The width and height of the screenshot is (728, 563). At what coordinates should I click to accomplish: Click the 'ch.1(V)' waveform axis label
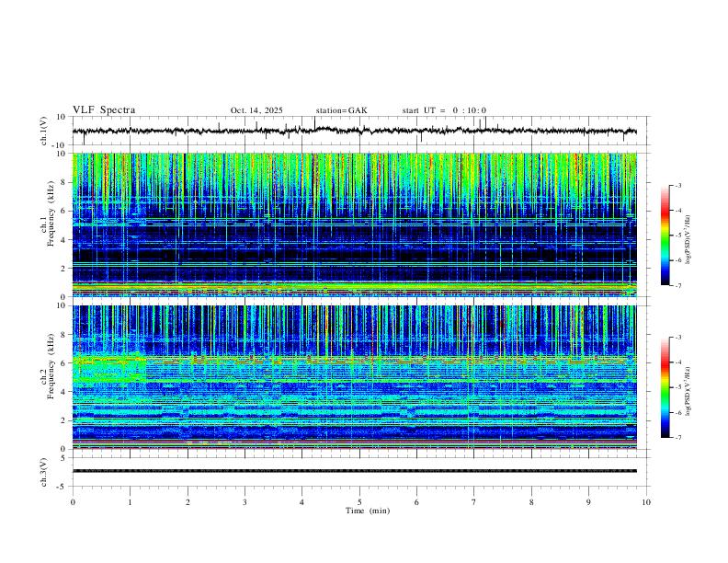click(44, 131)
